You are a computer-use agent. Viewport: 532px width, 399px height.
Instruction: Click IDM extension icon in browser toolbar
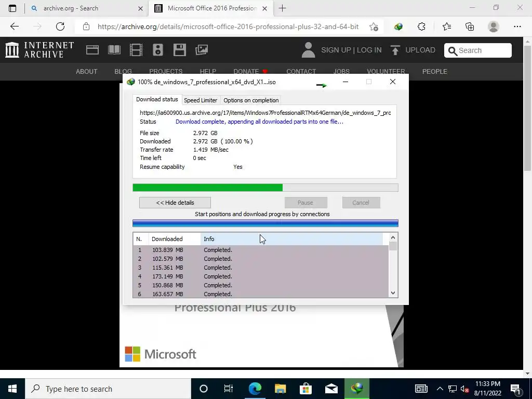coord(398,26)
